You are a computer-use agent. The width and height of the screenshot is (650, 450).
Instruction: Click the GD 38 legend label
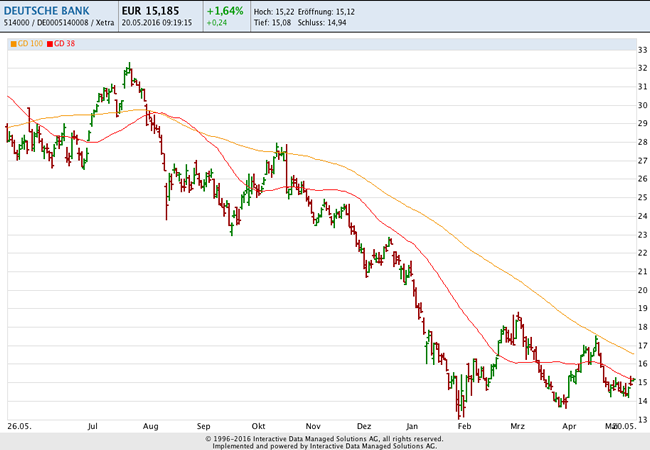point(64,44)
